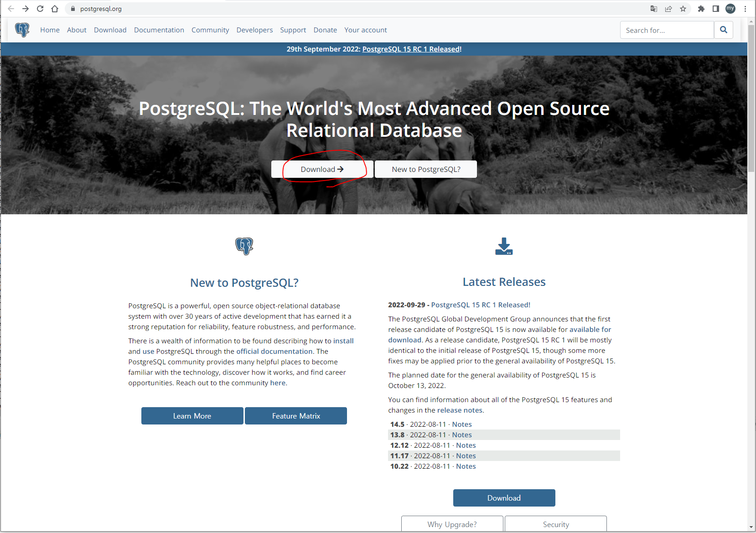Open Notes for version 13.8
The width and height of the screenshot is (756, 533).
coord(462,435)
